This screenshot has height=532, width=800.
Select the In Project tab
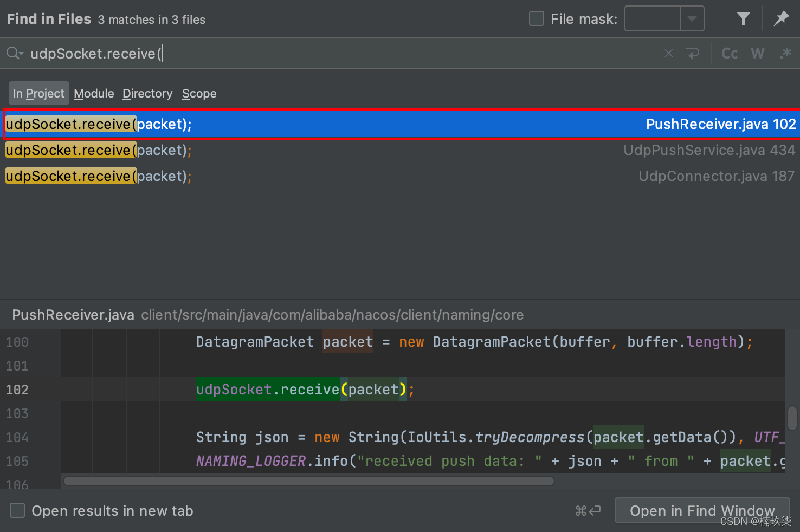pyautogui.click(x=38, y=94)
